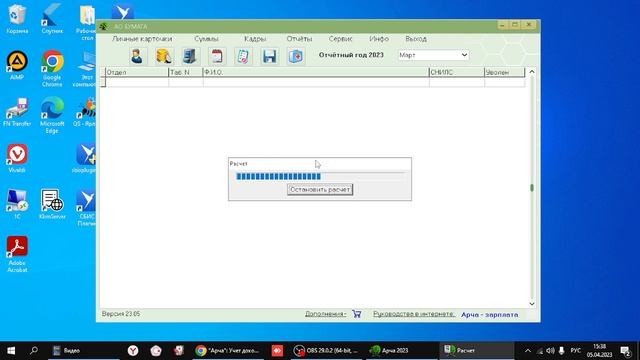Click the Таб. N column header
This screenshot has height=360, width=640.
tap(186, 72)
